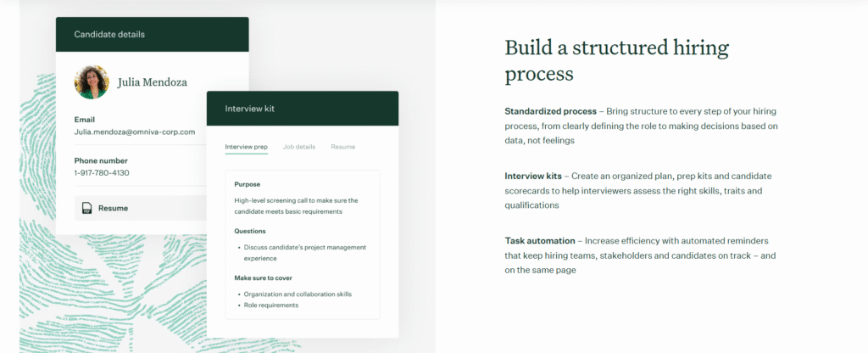Click the Email field label
This screenshot has width=868, height=353.
click(x=85, y=120)
